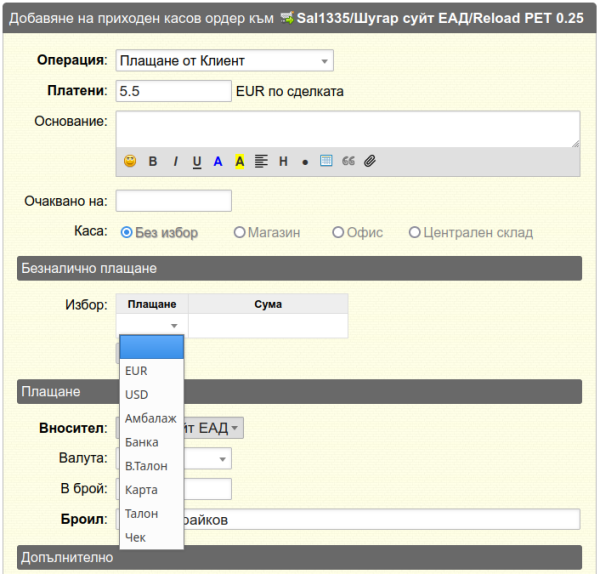Choose Централен склад radio option
Image resolution: width=600 pixels, height=574 pixels.
[414, 232]
